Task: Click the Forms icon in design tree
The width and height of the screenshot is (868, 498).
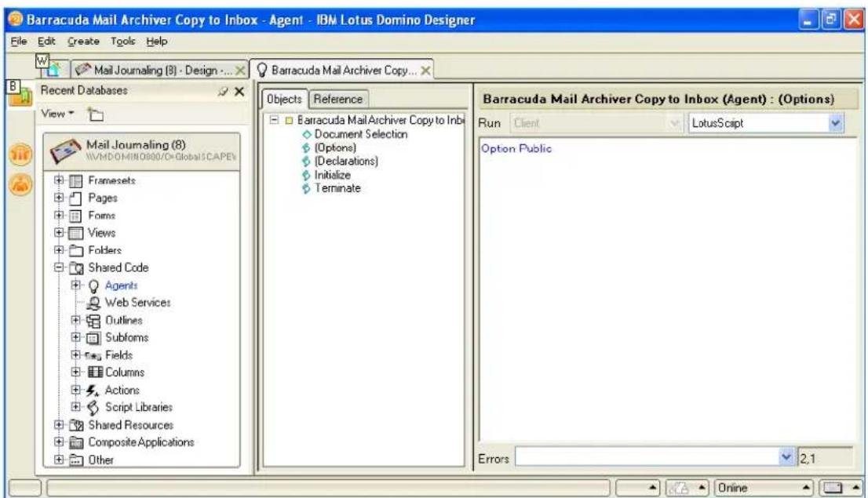Action: tap(76, 216)
